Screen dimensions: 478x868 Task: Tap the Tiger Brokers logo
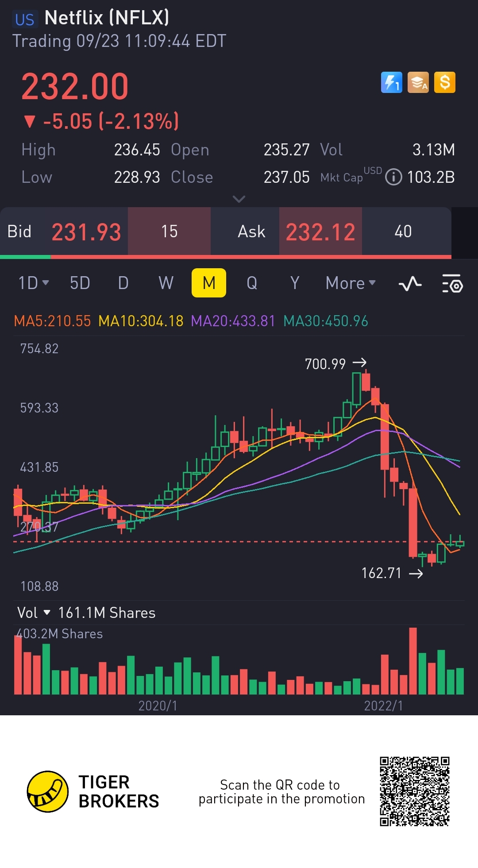pyautogui.click(x=93, y=791)
